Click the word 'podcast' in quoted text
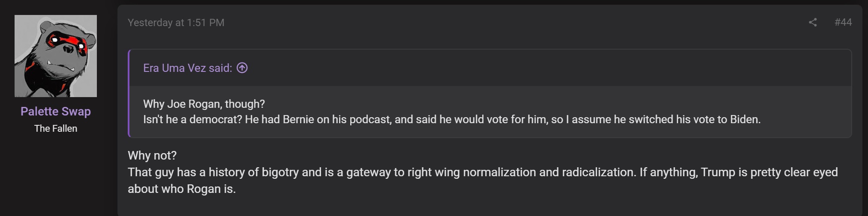 tap(369, 119)
